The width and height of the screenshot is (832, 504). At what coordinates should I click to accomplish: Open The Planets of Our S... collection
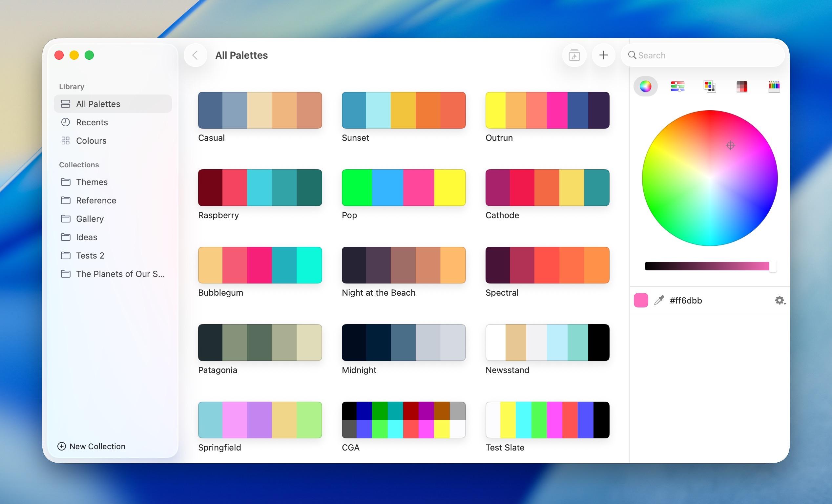pos(113,274)
